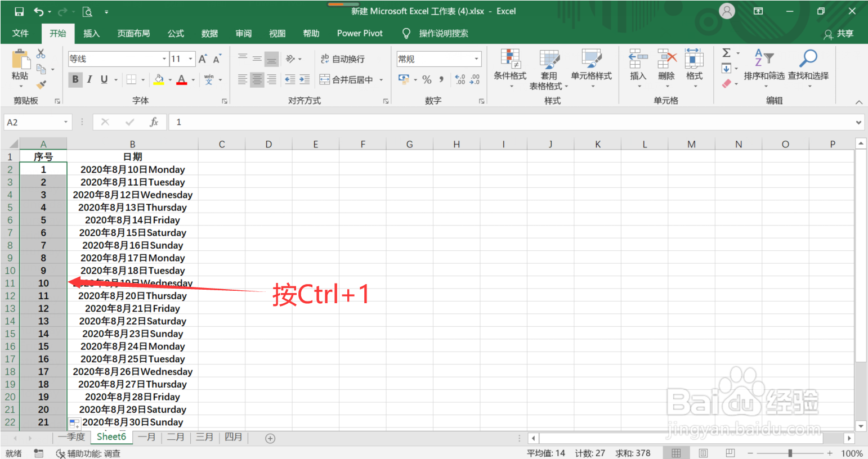Increase font size with the large A
This screenshot has height=459, width=868.
pos(203,59)
